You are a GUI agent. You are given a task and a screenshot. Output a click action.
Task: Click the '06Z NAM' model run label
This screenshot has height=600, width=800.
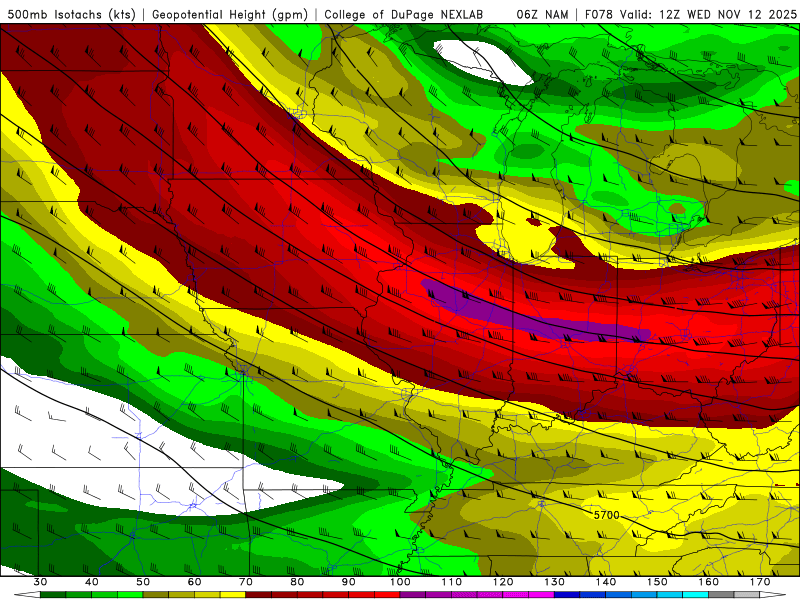coord(542,15)
